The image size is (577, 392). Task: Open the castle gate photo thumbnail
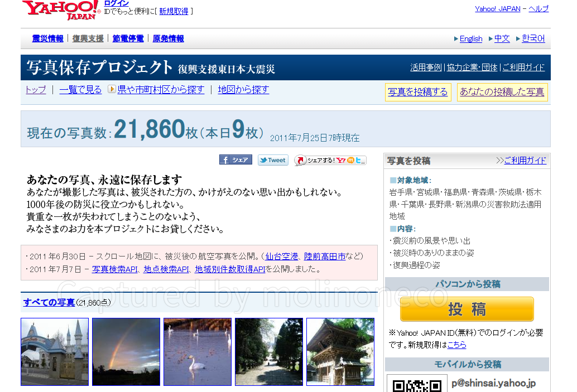click(x=55, y=352)
